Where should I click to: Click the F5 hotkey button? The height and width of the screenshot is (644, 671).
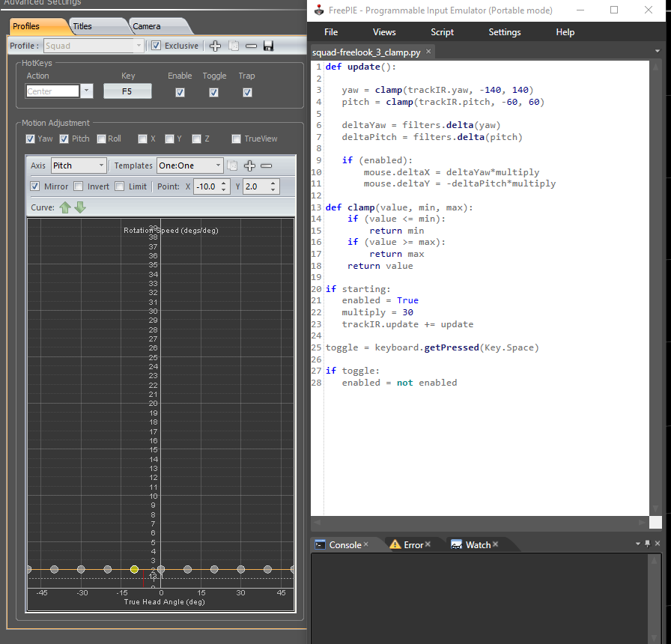(x=127, y=91)
